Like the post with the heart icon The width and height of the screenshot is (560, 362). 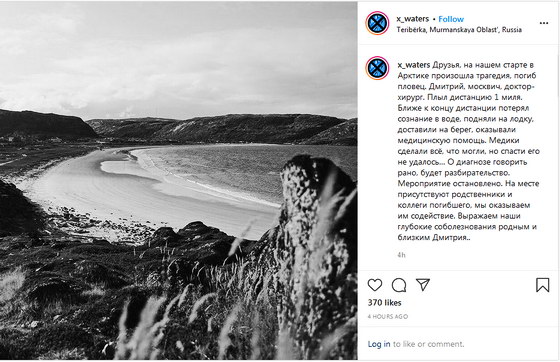(x=375, y=285)
